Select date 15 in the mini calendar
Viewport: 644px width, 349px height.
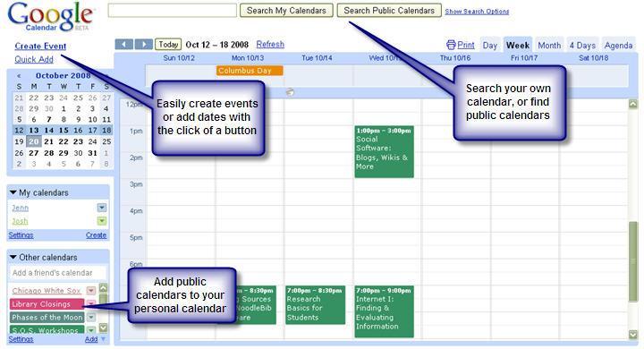64,131
